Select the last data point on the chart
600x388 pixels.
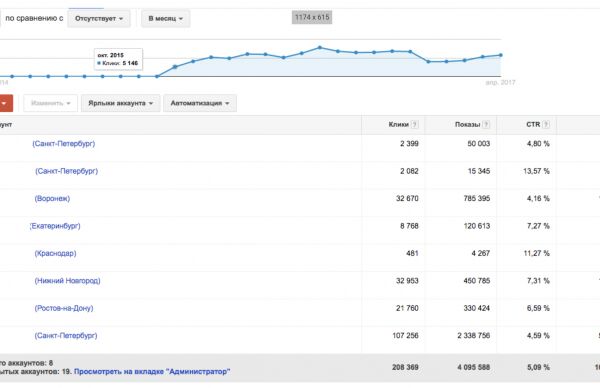pyautogui.click(x=501, y=55)
